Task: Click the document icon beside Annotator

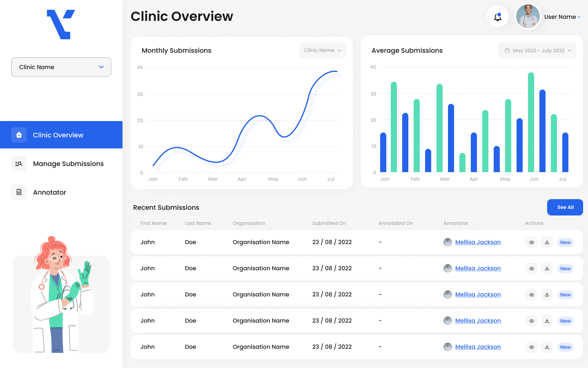Action: pos(19,192)
